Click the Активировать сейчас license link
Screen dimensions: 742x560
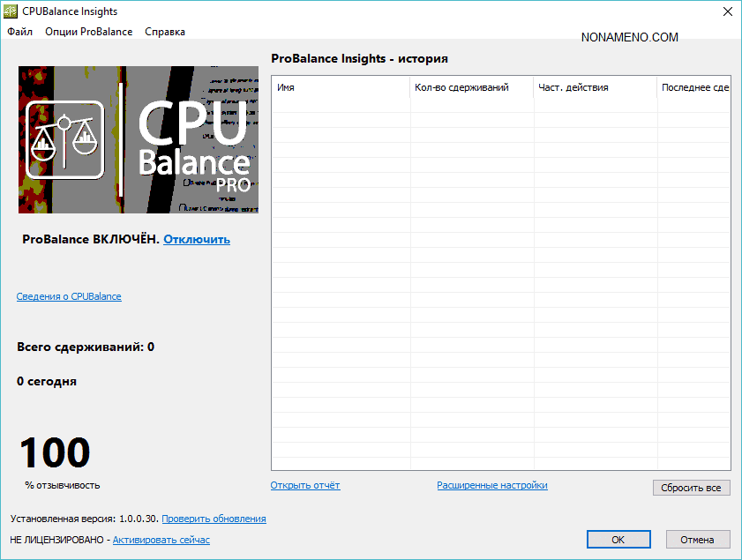161,540
